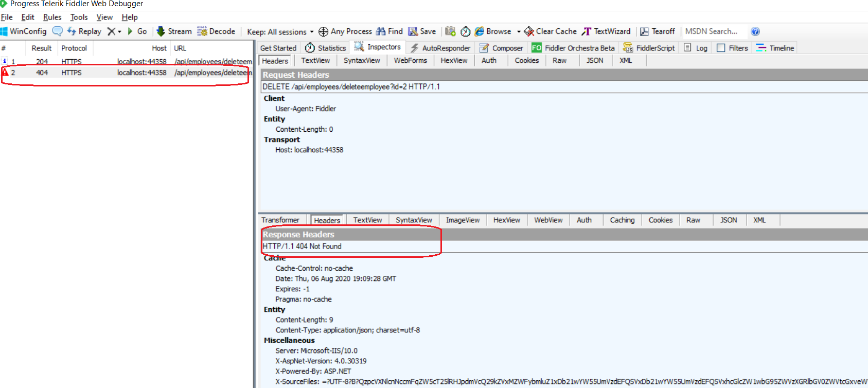Viewport: 868px width, 388px height.
Task: Toggle the Filters tab checkbox
Action: [x=721, y=48]
